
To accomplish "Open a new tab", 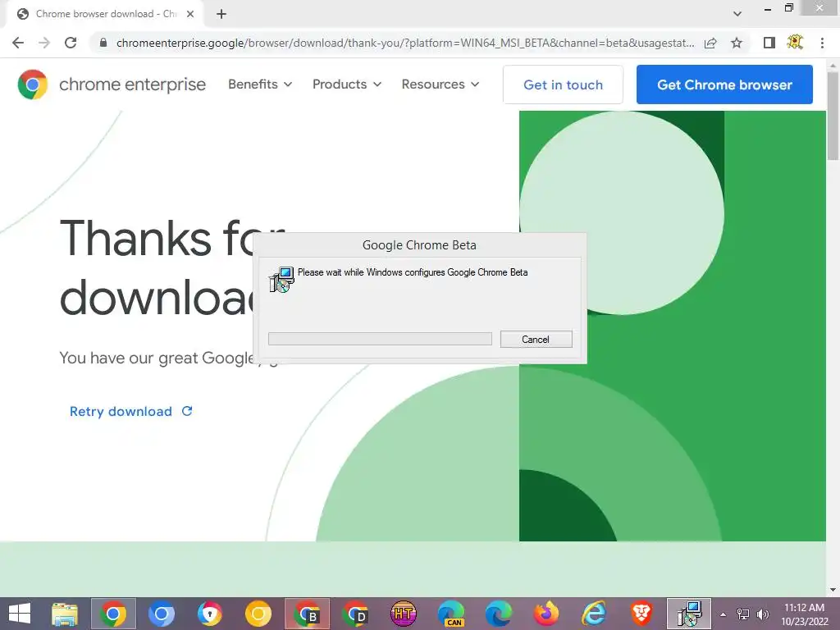I will 221,14.
